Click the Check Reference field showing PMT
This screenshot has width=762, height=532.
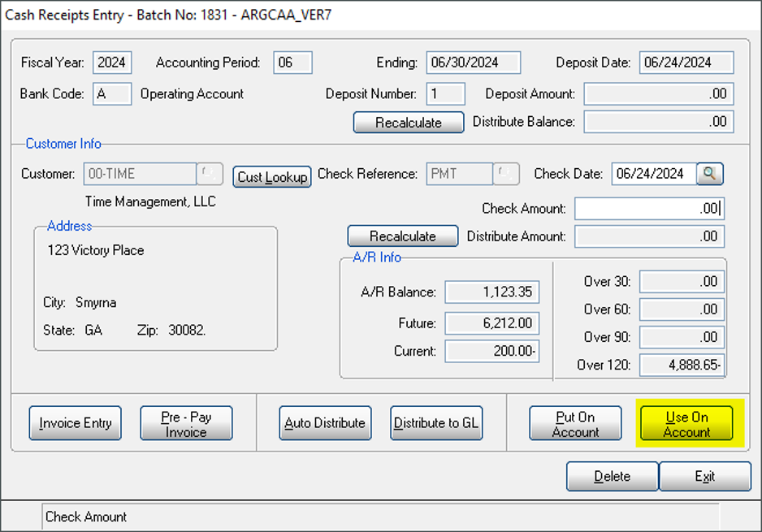pyautogui.click(x=460, y=174)
